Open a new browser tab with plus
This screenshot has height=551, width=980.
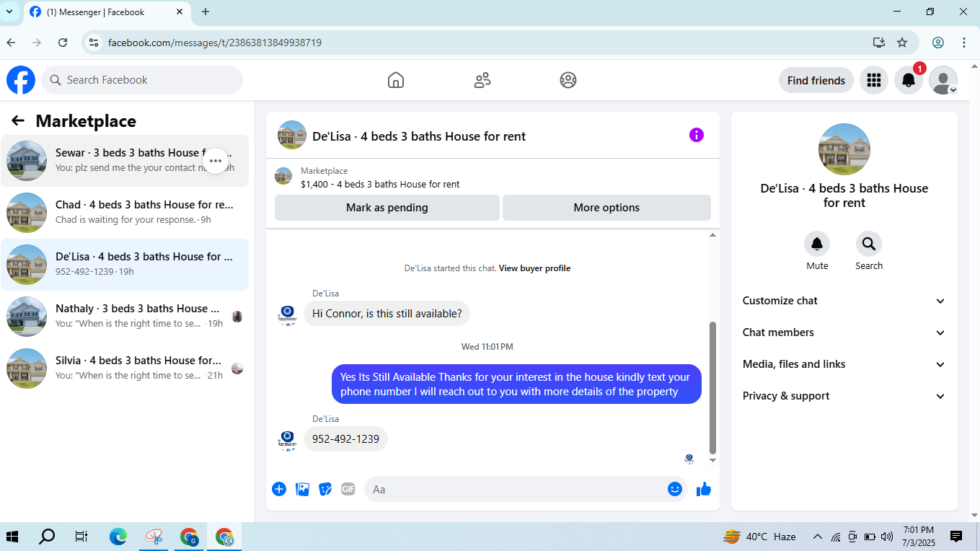point(206,12)
